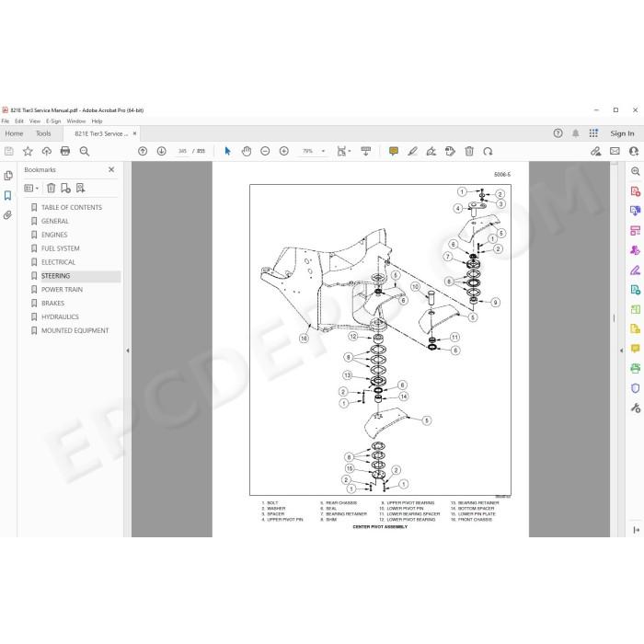Open the find text magnifier tool
This screenshot has width=644, height=644.
[85, 152]
